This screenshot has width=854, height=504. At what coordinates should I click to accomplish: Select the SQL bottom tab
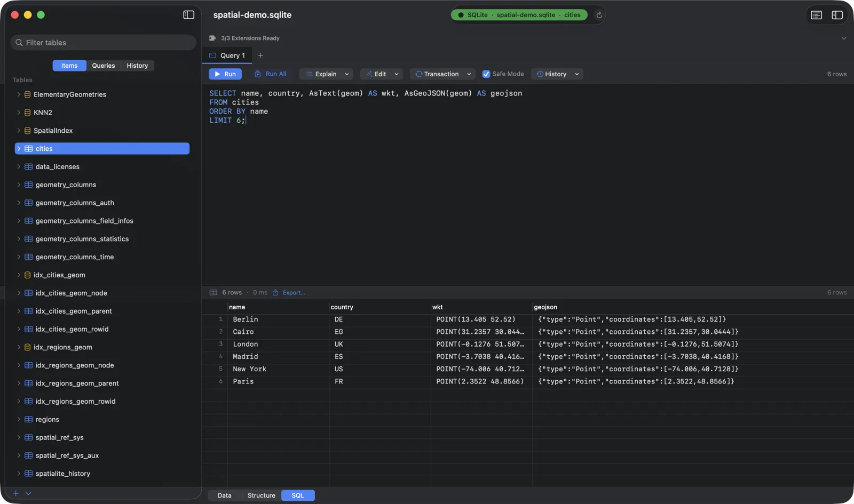tap(298, 495)
